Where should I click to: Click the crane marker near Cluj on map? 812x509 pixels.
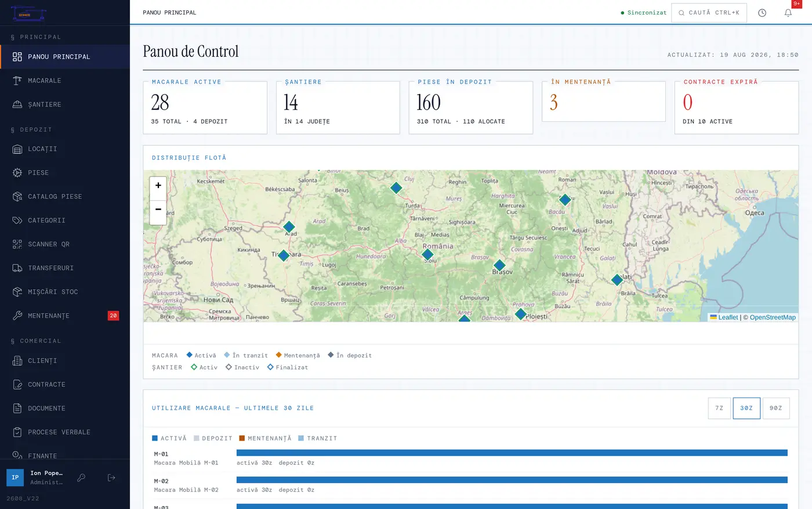(396, 187)
